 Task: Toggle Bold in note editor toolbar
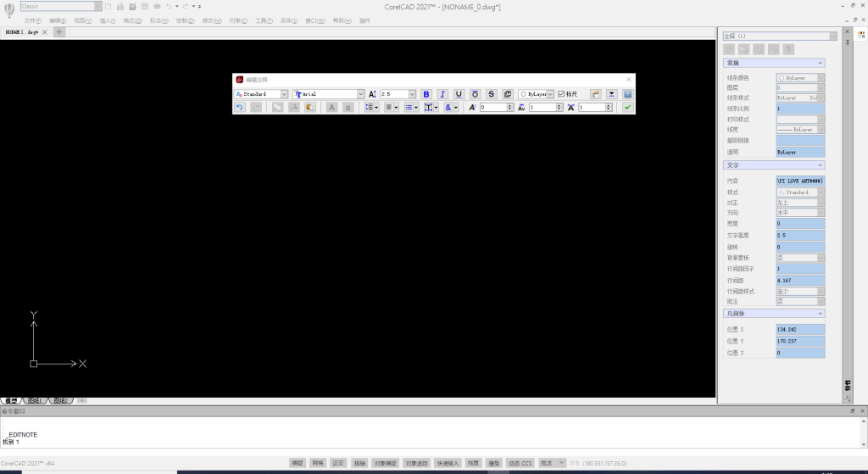click(x=426, y=94)
